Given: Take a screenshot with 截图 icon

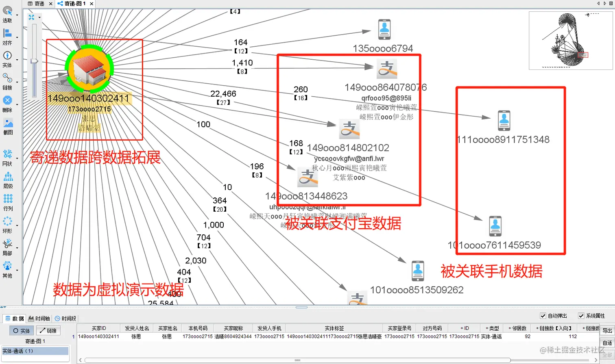Looking at the screenshot, I should click(x=8, y=123).
